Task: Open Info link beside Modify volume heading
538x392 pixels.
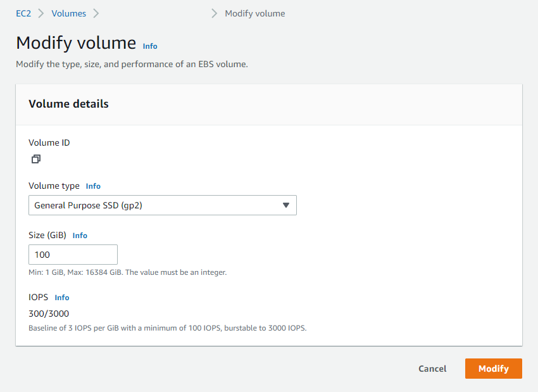Action: click(150, 46)
